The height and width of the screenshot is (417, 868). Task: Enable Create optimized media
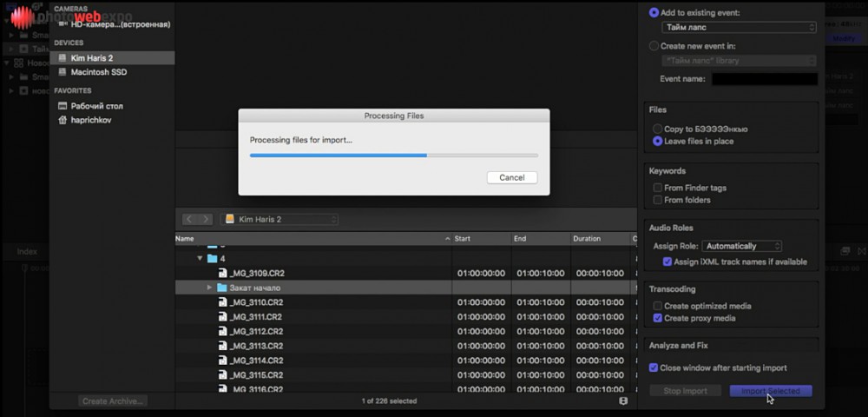[x=658, y=306]
